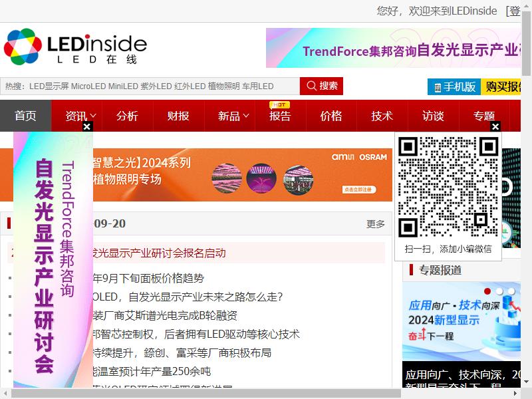
Task: Open the orange ams OSRAM banner
Action: pyautogui.click(x=243, y=175)
